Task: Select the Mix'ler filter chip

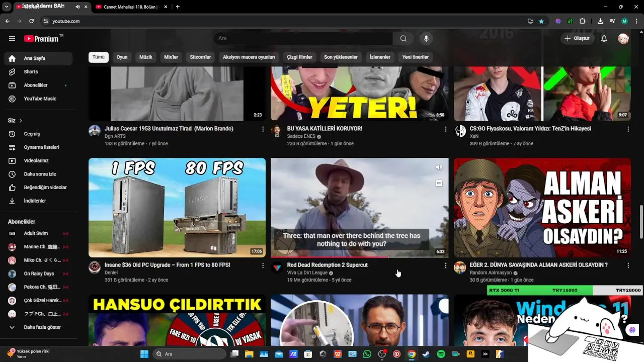Action: pyautogui.click(x=171, y=57)
